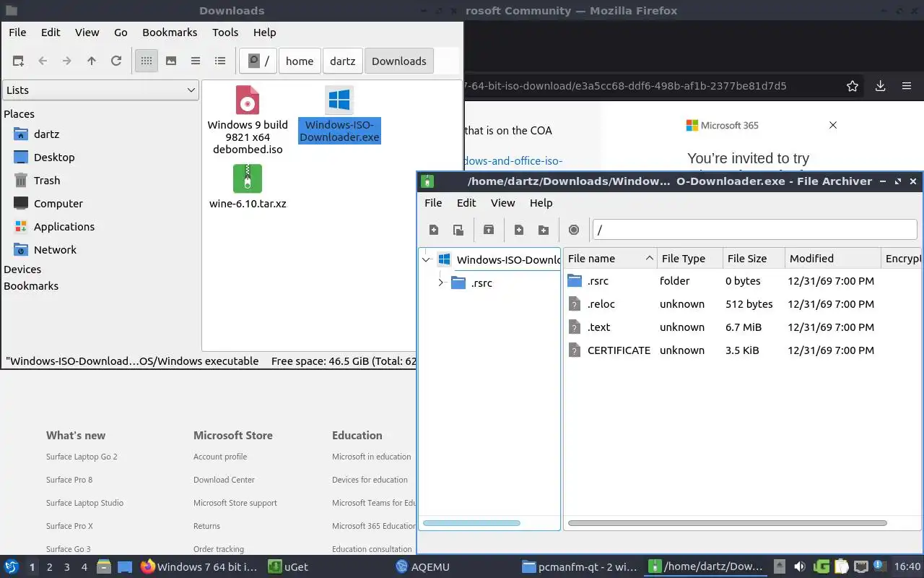Open Edit menu in Downloads window
The height and width of the screenshot is (578, 924).
[x=51, y=33]
